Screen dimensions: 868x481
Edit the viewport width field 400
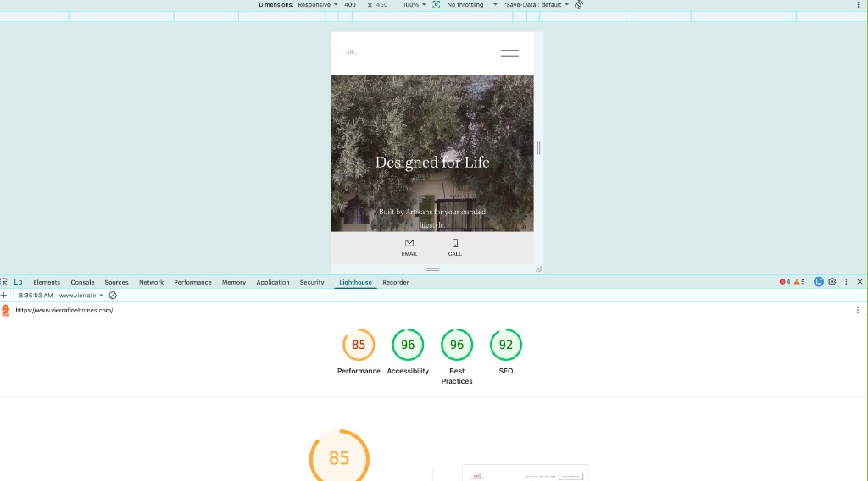(350, 4)
